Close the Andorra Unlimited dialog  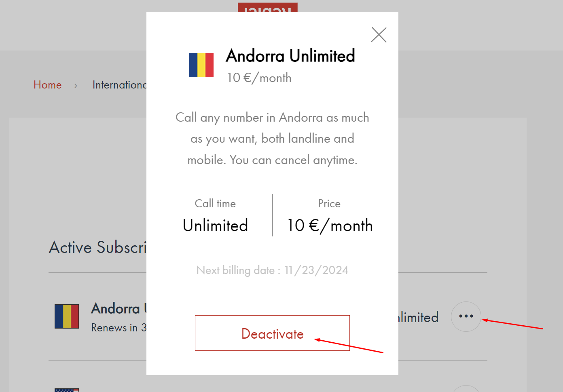pos(379,35)
